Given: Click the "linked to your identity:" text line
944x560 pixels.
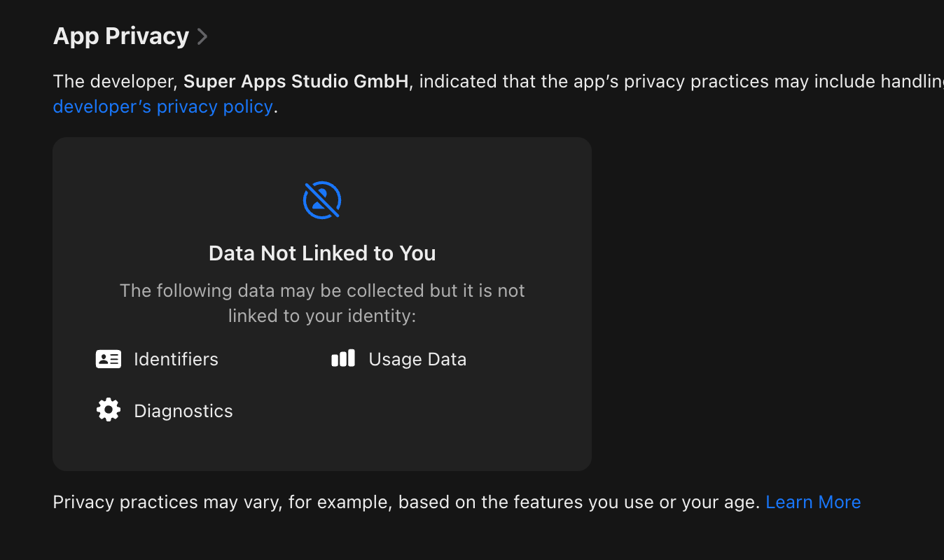Looking at the screenshot, I should (x=322, y=316).
